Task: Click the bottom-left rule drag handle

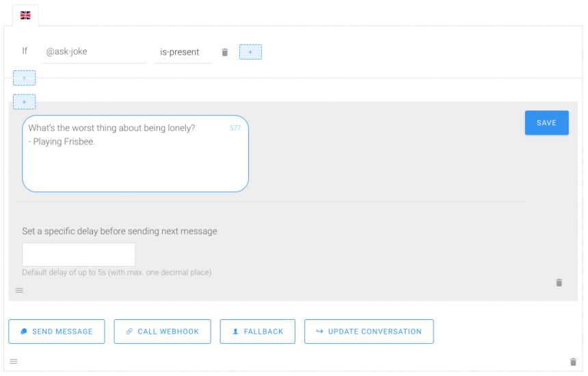Action: [x=14, y=362]
